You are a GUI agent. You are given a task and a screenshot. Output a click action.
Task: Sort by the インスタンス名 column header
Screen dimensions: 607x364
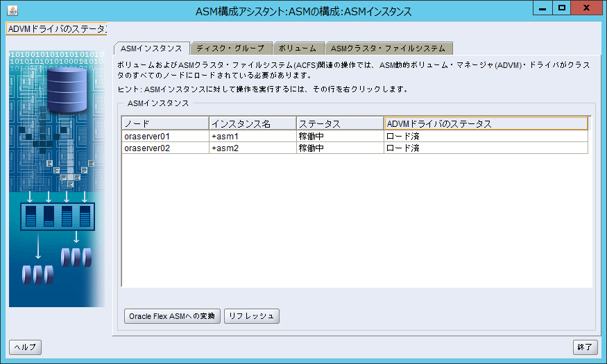click(x=253, y=123)
